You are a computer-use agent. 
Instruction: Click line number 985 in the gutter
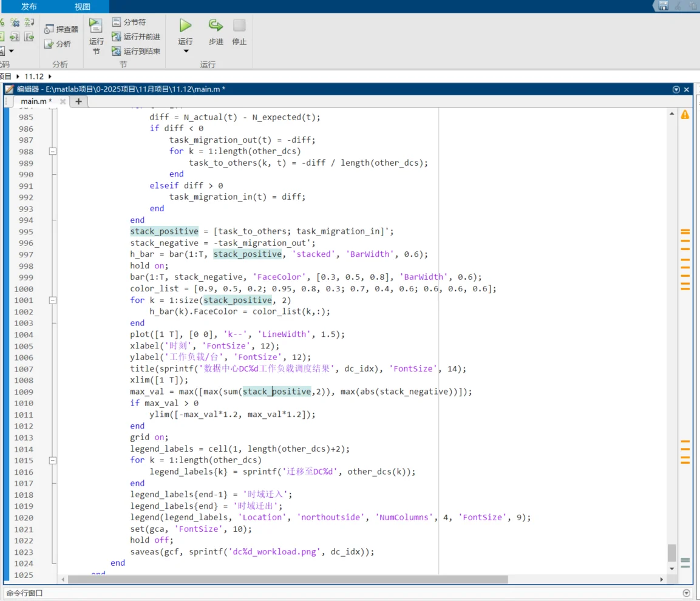point(26,117)
